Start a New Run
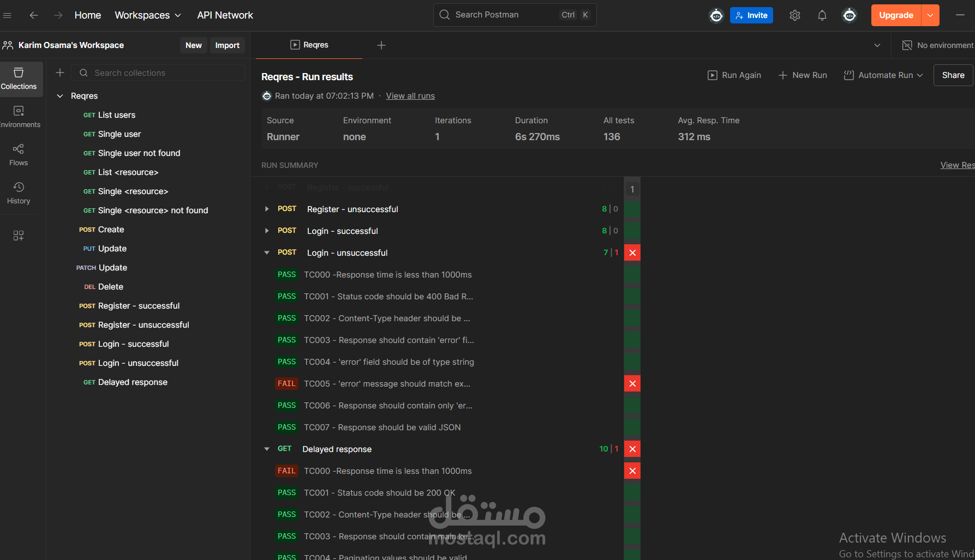This screenshot has width=975, height=560. 803,75
